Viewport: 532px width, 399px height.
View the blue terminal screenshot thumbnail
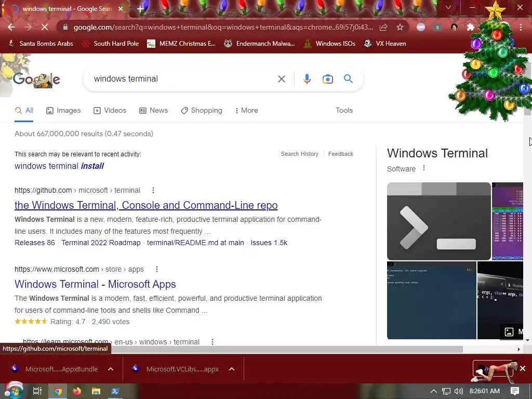click(x=432, y=300)
